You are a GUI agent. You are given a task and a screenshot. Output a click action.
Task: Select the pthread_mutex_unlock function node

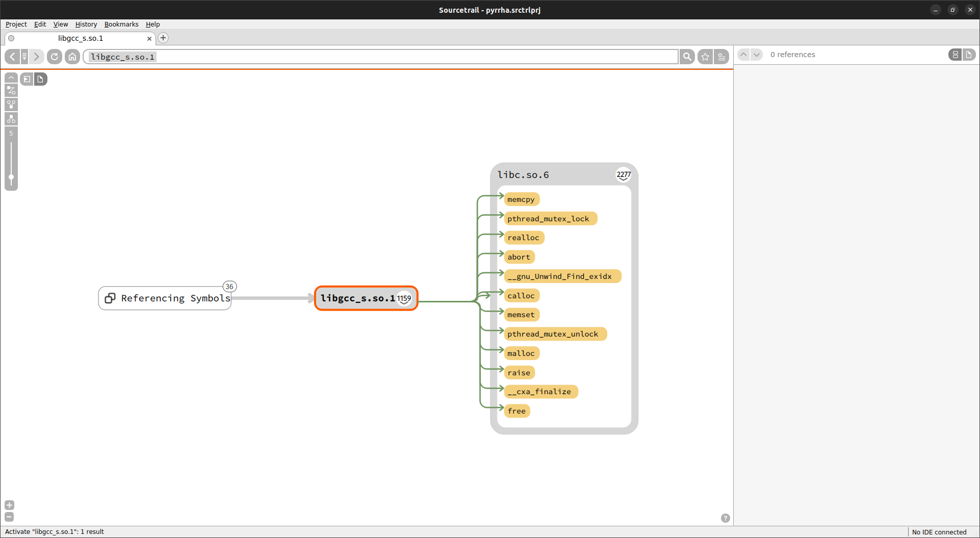[552, 334]
